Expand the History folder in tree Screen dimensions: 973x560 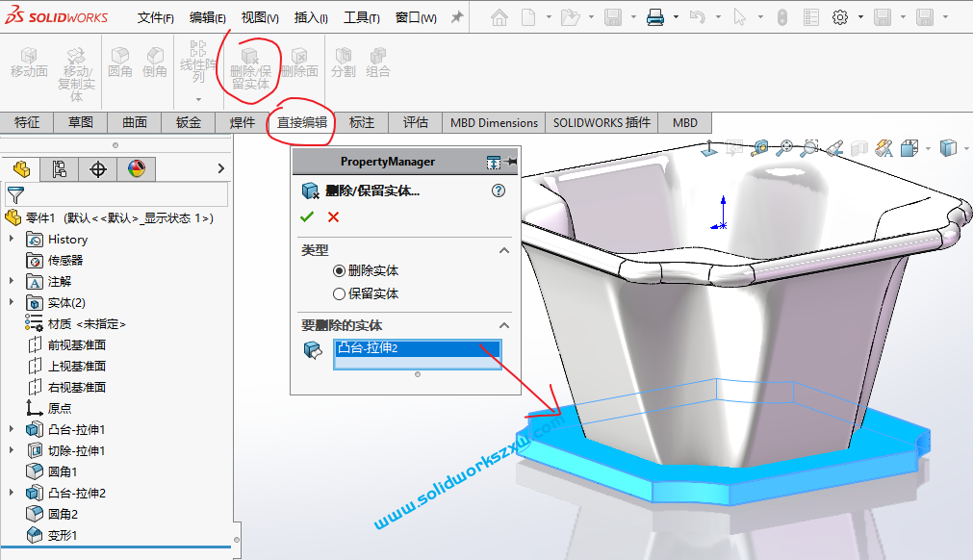[x=12, y=239]
